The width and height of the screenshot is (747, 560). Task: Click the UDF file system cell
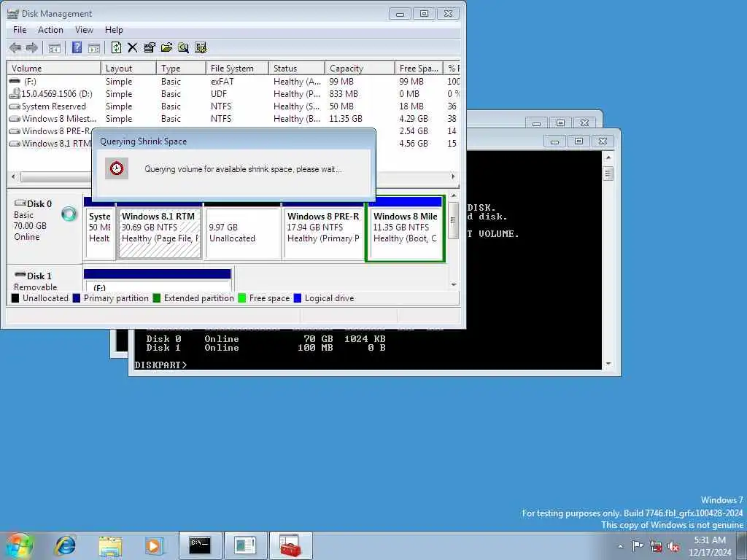[219, 94]
